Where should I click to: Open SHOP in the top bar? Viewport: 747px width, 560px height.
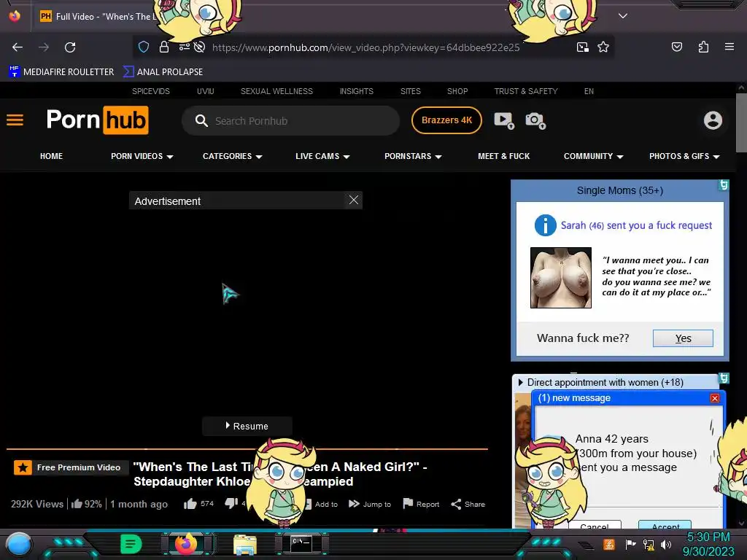click(x=457, y=91)
